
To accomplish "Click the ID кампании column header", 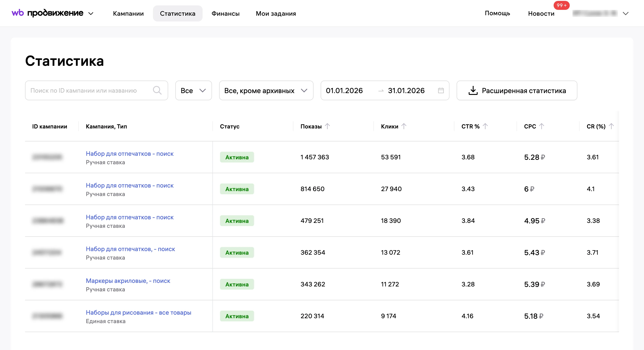I will [49, 126].
